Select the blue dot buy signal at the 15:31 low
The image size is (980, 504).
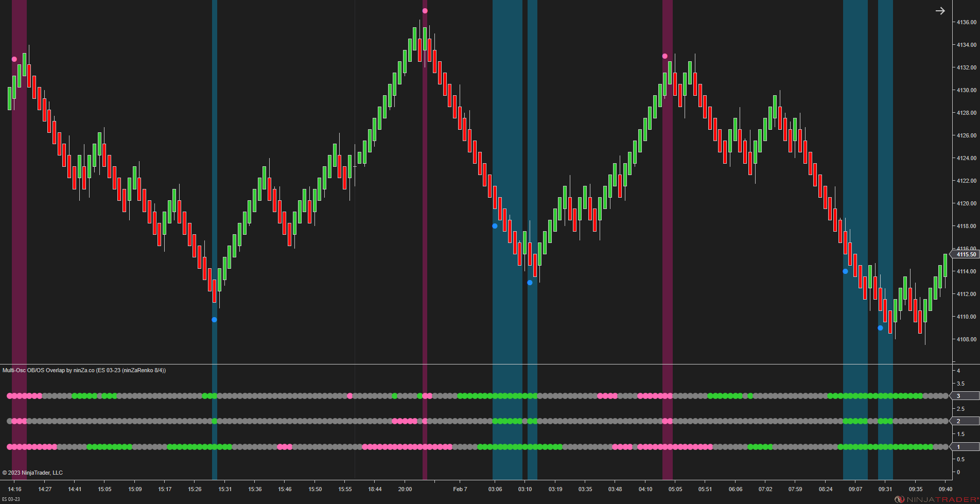215,319
